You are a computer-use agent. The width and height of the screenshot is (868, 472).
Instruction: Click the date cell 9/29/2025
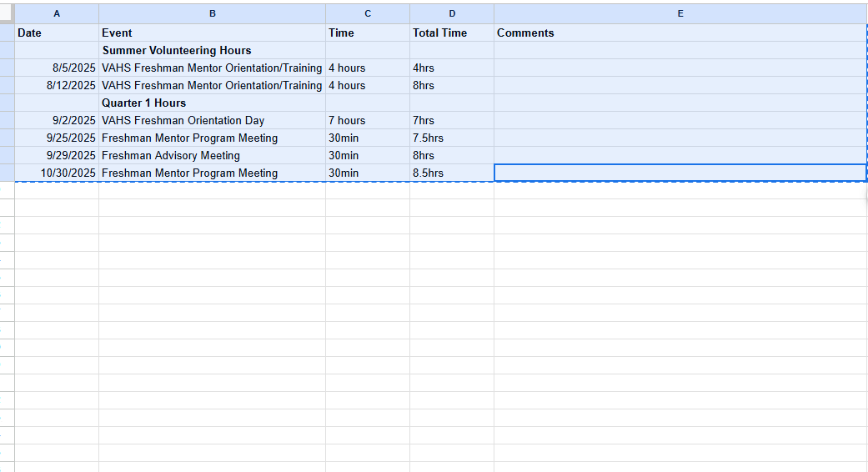(x=57, y=155)
